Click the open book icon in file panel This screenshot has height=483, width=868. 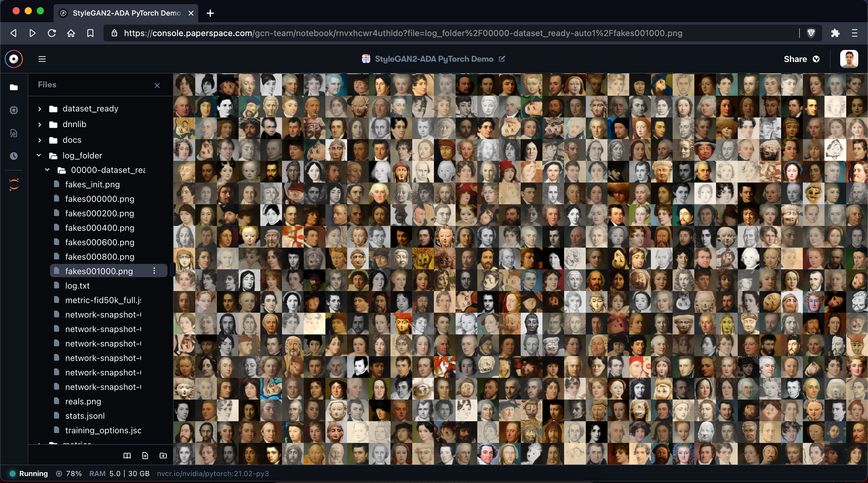point(127,455)
